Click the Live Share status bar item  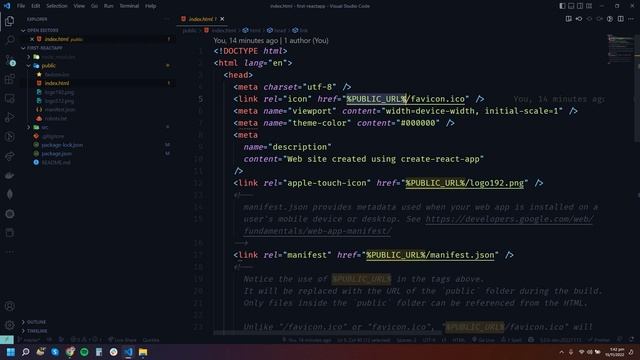click(x=122, y=340)
